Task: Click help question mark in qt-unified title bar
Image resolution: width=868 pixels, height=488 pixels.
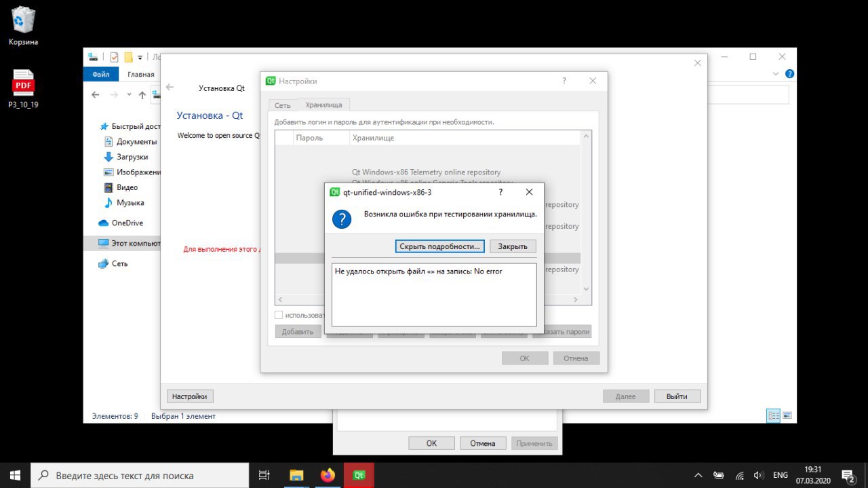Action: click(500, 192)
